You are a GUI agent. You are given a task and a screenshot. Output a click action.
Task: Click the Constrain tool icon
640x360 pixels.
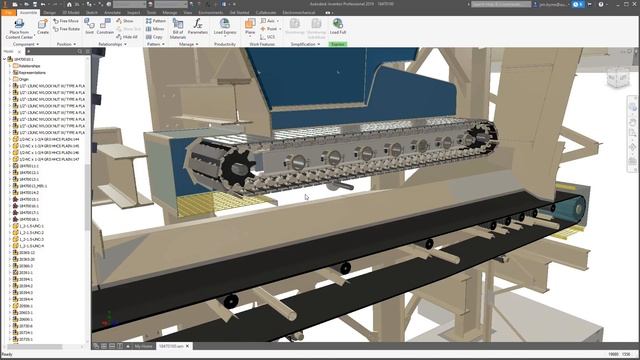[105, 24]
